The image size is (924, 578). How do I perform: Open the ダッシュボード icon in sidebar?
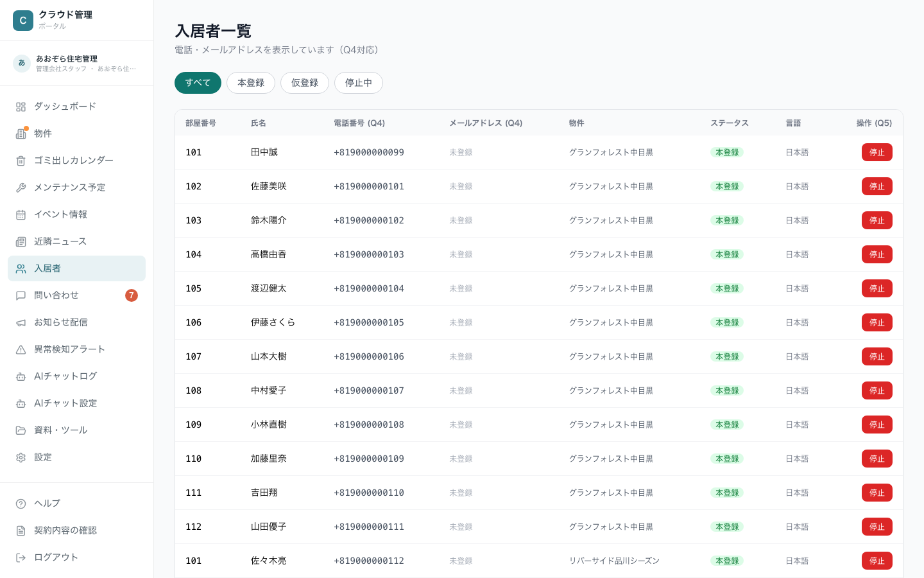coord(21,107)
